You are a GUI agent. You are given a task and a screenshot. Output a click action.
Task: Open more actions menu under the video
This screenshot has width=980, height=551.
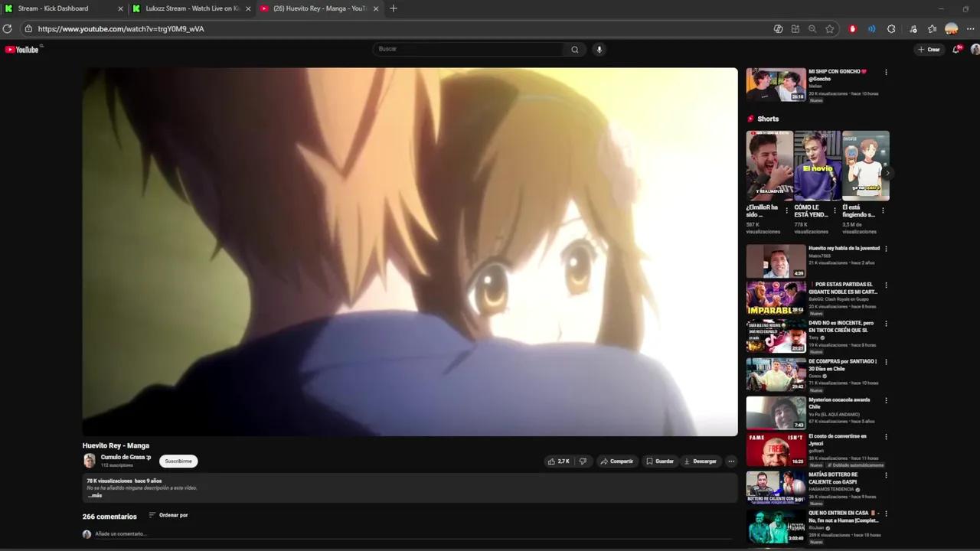pos(731,461)
